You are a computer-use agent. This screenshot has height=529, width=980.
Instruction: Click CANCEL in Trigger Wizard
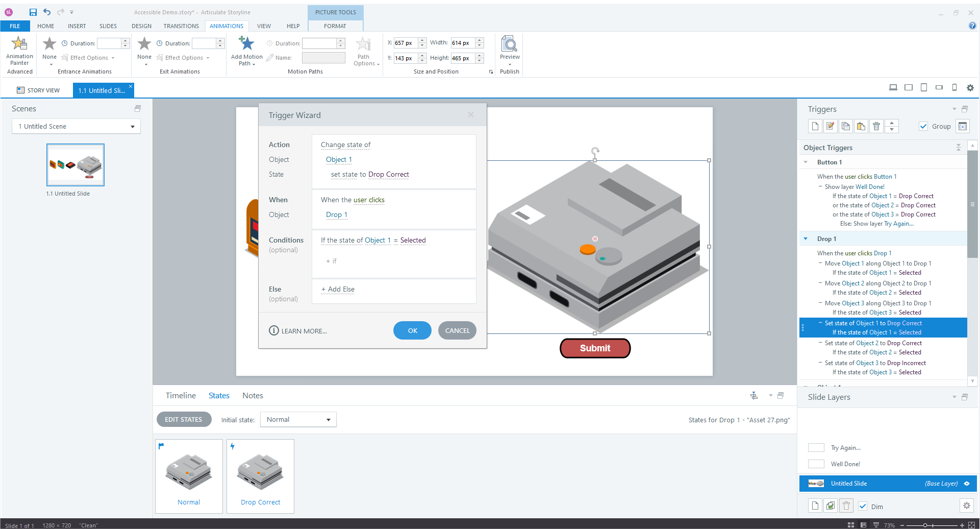tap(458, 331)
